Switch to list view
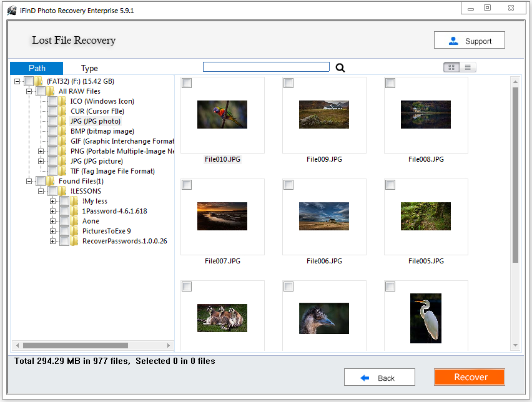Screen dimensions: 532x402 click(468, 67)
